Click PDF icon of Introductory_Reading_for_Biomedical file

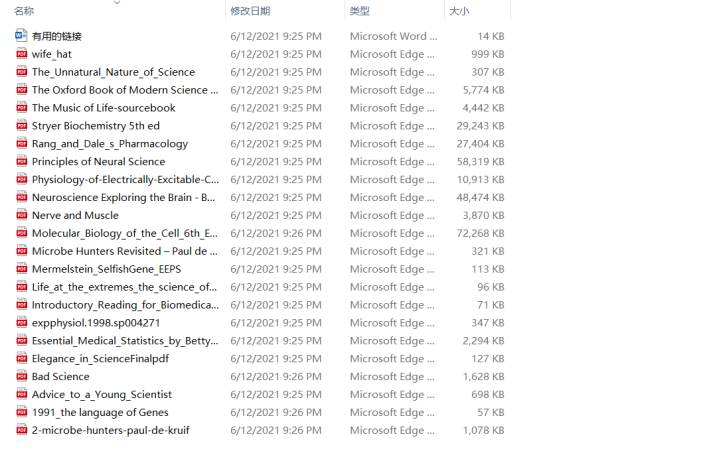pyautogui.click(x=21, y=304)
